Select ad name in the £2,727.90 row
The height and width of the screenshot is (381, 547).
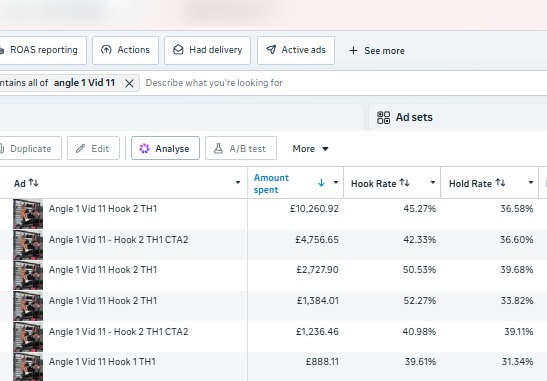pyautogui.click(x=103, y=270)
